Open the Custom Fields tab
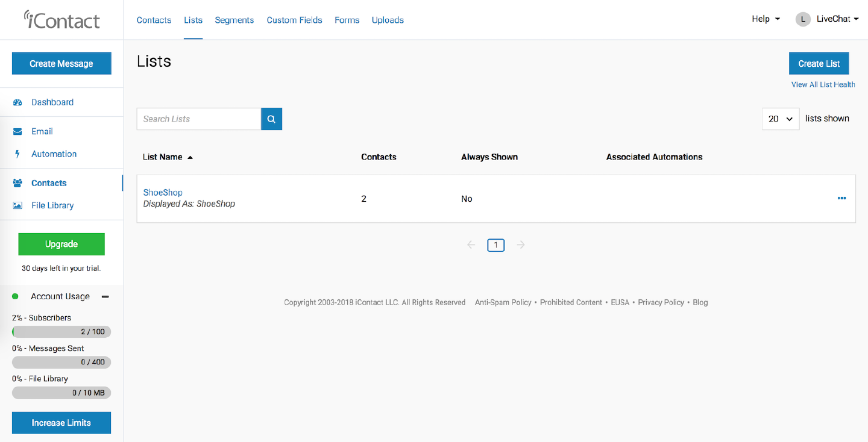 [x=295, y=20]
